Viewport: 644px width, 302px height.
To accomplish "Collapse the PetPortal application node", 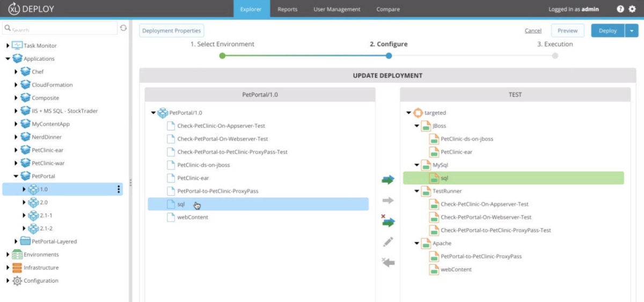I will 16,176.
